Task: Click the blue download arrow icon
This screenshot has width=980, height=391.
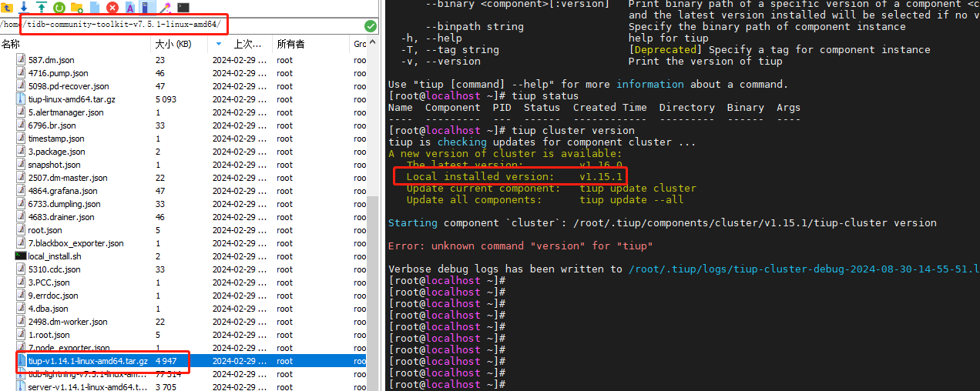Action: coord(25,7)
